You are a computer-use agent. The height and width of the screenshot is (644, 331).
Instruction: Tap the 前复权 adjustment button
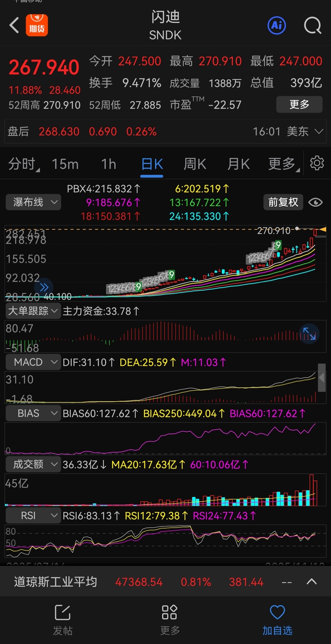tap(283, 202)
